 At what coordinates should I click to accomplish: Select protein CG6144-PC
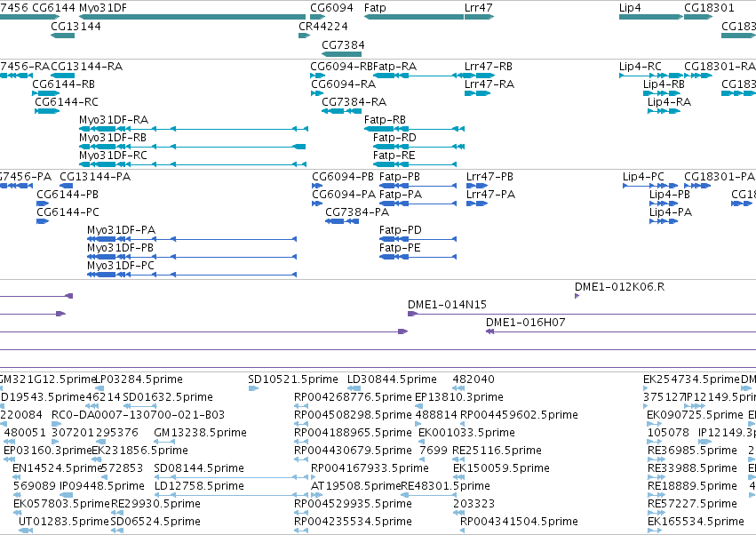[43, 221]
